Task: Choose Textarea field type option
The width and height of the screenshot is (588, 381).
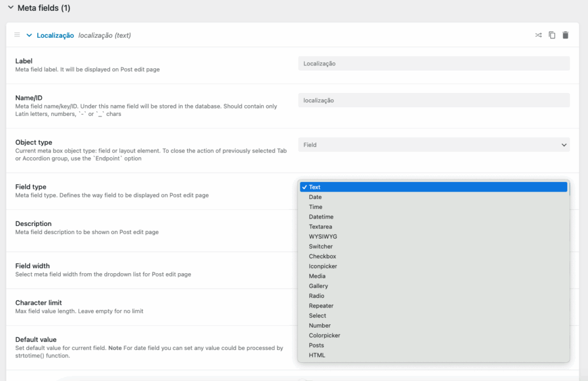Action: pos(320,227)
